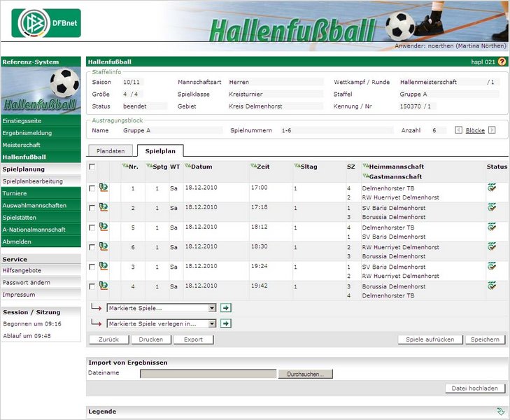This screenshot has height=420, width=510.
Task: Apply 'Markierte Spiele...' action with green arrow
Action: (x=226, y=308)
